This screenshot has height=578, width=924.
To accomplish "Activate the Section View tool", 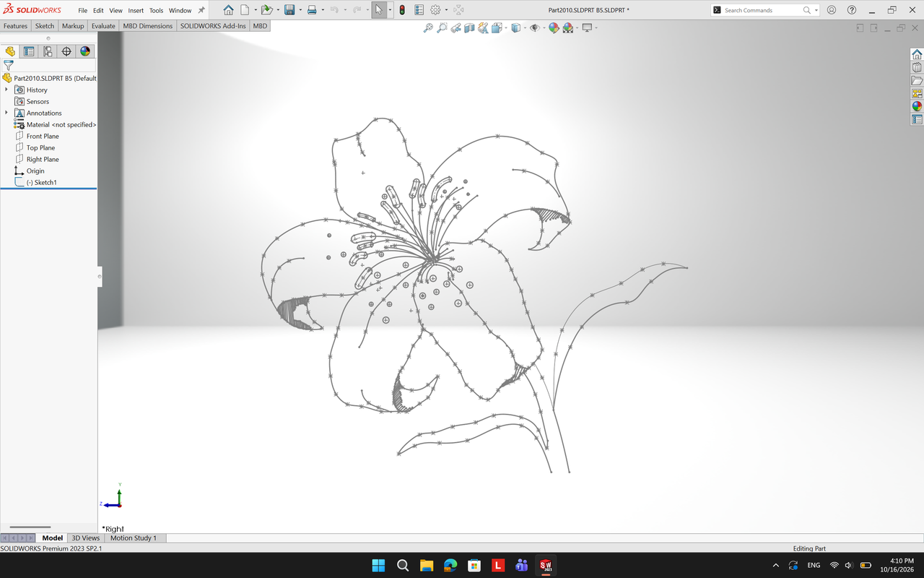I will [469, 28].
